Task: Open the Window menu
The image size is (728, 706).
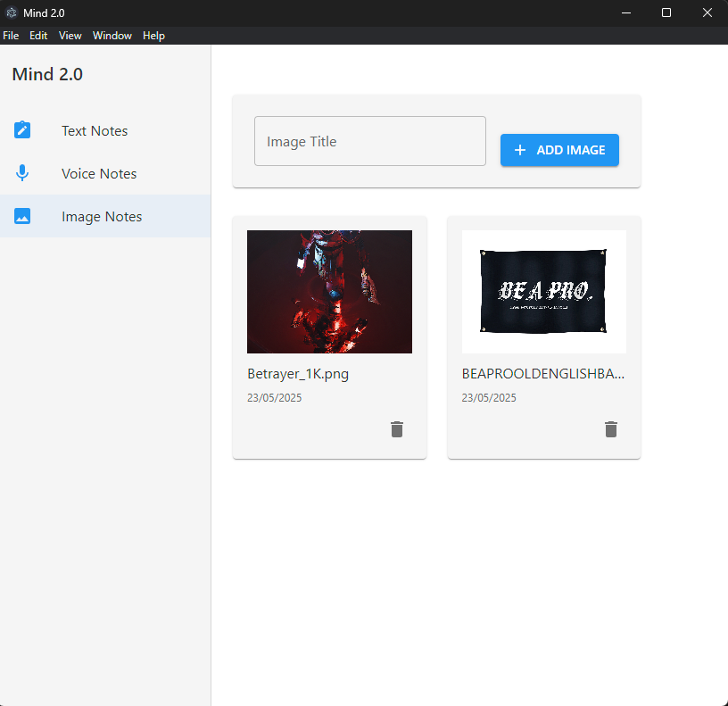Action: (x=112, y=36)
